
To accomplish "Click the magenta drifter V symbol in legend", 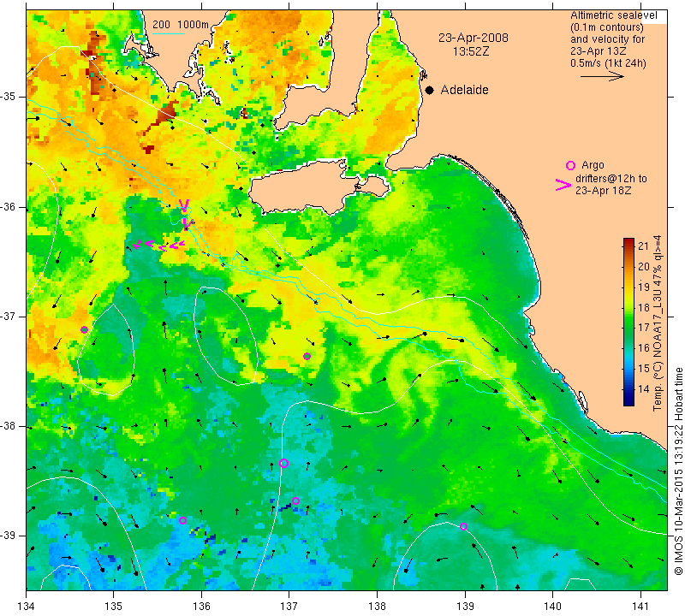I will point(563,185).
